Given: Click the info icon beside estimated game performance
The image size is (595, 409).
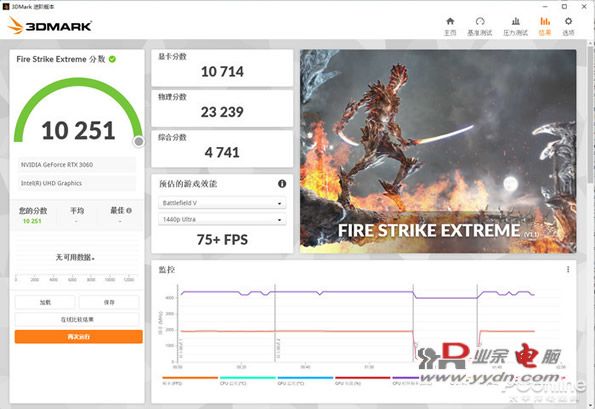Looking at the screenshot, I should (x=282, y=184).
